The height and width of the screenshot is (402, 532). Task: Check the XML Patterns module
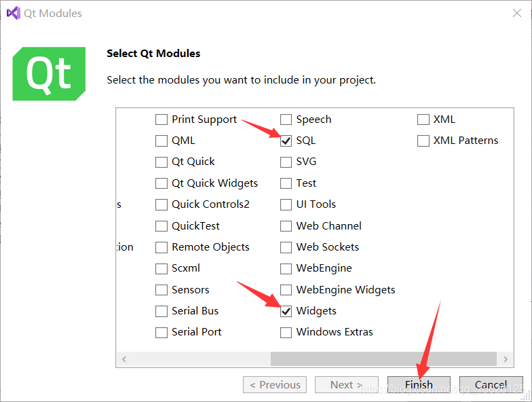[423, 141]
